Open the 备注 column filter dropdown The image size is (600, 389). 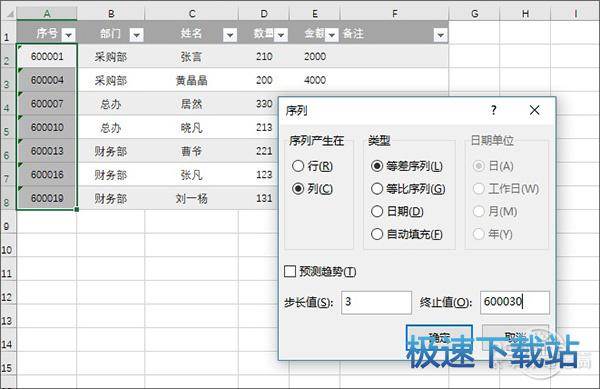[440, 35]
